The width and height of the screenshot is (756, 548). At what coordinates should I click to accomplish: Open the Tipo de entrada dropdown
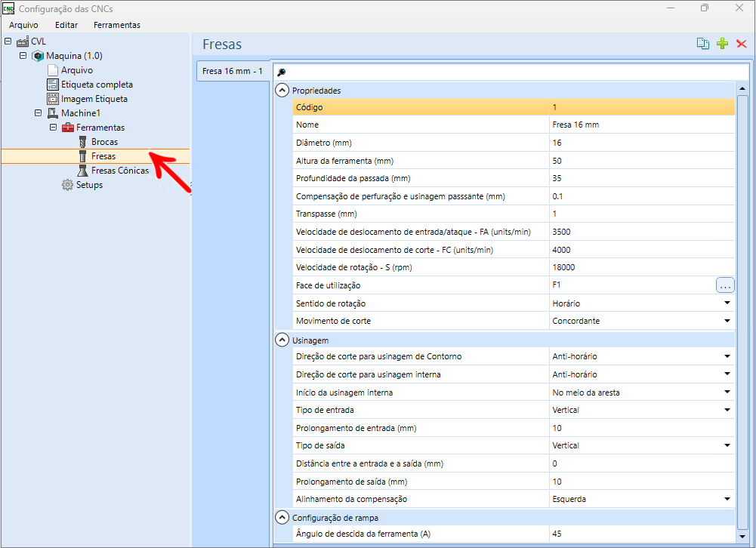pos(727,410)
